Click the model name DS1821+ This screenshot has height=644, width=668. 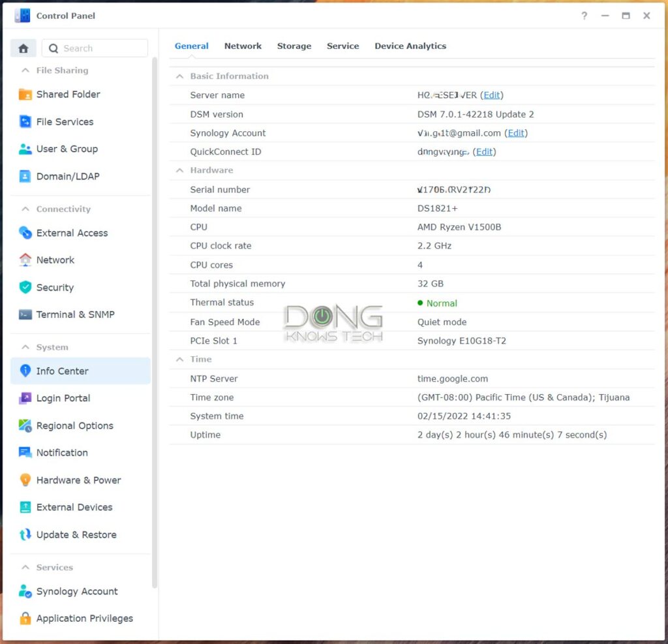(438, 208)
